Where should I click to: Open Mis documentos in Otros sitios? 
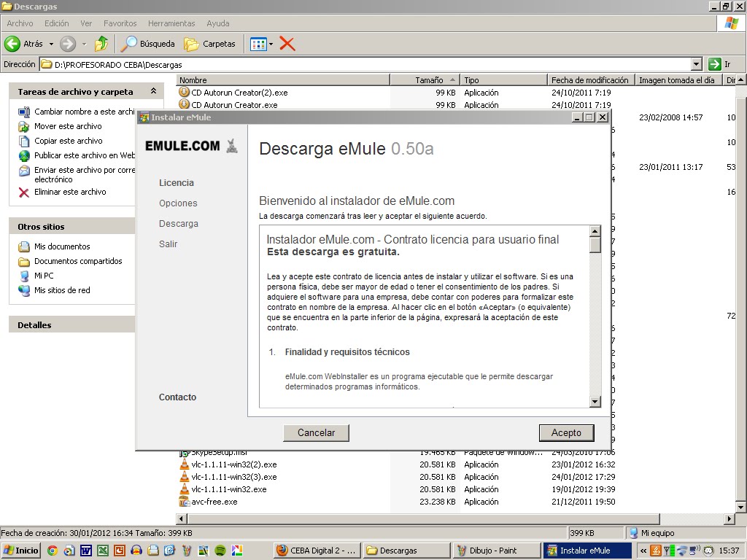(x=54, y=246)
